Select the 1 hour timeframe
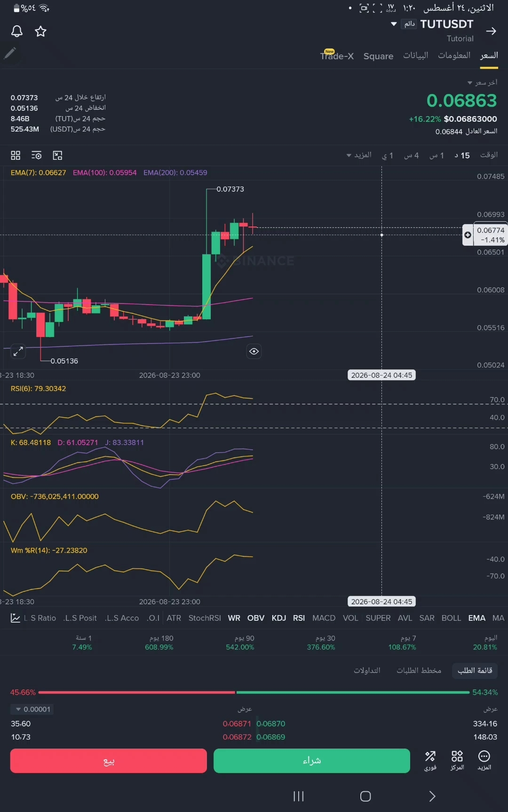This screenshot has height=812, width=508. [x=437, y=156]
